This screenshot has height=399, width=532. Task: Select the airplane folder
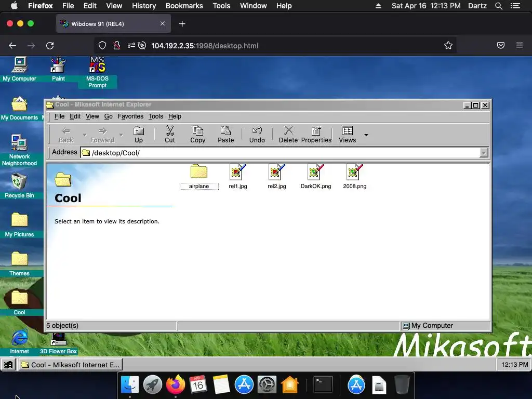199,177
